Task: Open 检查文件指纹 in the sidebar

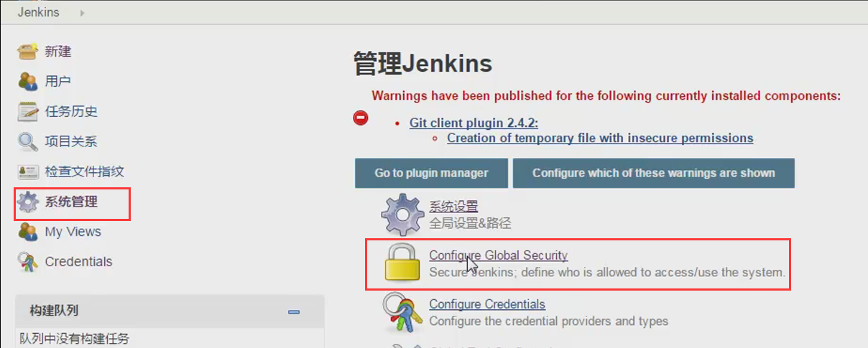Action: (x=85, y=171)
